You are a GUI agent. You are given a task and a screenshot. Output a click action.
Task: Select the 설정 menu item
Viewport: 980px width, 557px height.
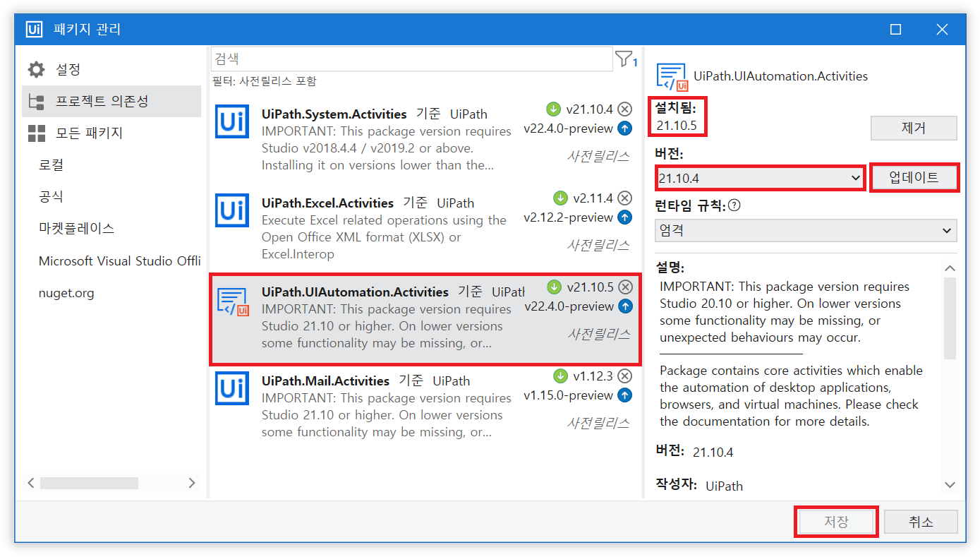click(111, 69)
